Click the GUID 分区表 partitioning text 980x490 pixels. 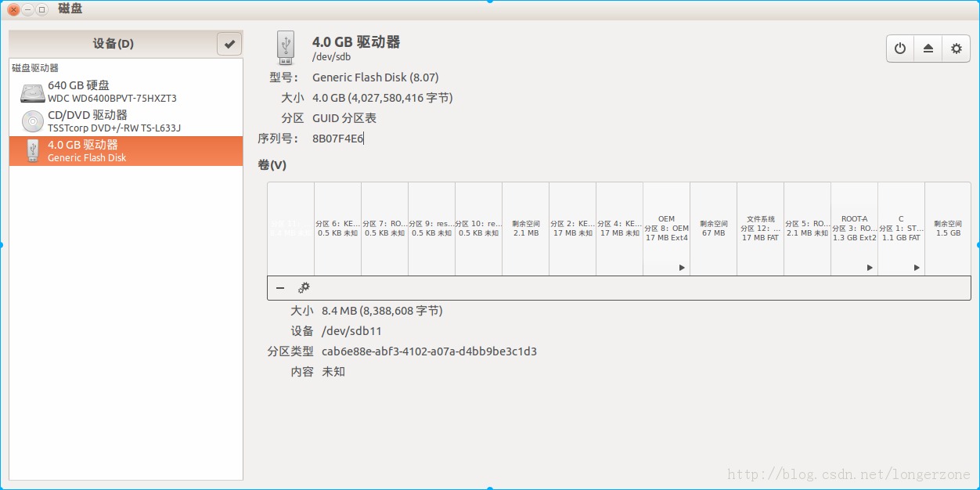click(344, 118)
